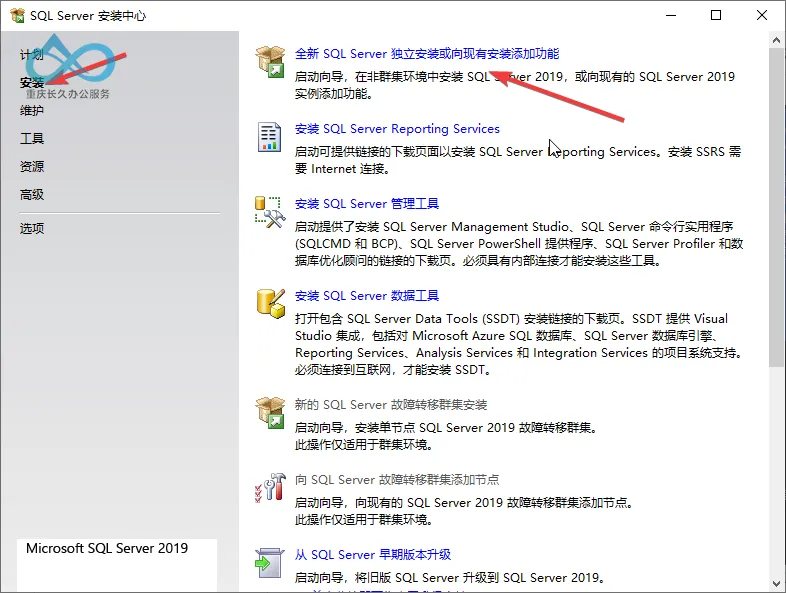Viewport: 786px width, 593px height.
Task: Click the new standalone installation box icon
Action: (270, 61)
